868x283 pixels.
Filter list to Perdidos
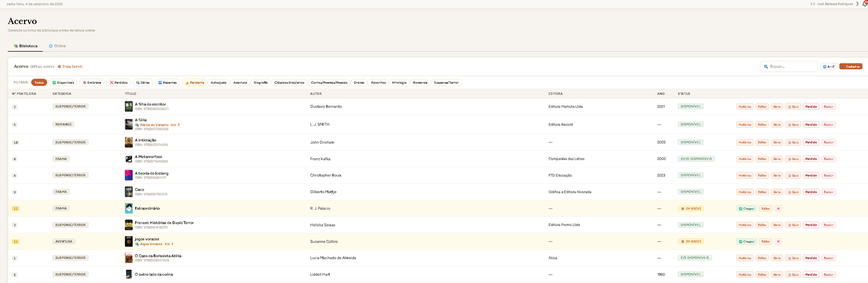pyautogui.click(x=119, y=82)
